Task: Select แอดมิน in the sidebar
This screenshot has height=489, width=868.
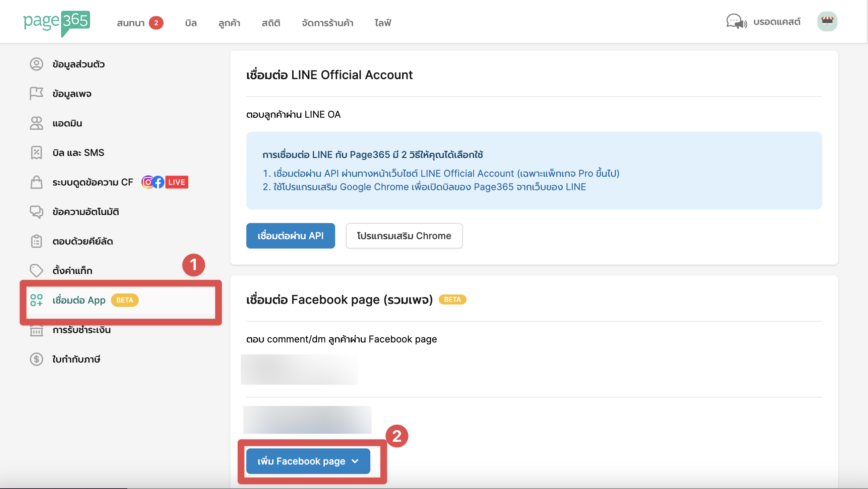Action: click(67, 123)
